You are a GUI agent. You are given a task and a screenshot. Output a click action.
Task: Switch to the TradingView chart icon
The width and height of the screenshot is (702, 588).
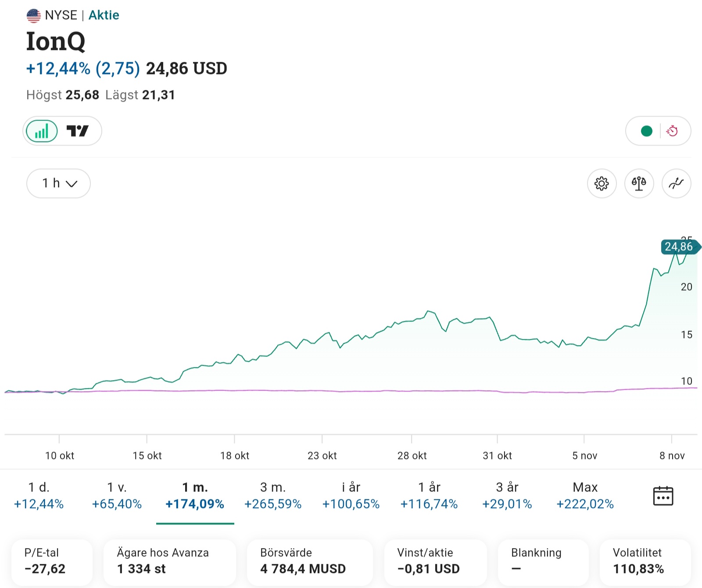point(78,131)
